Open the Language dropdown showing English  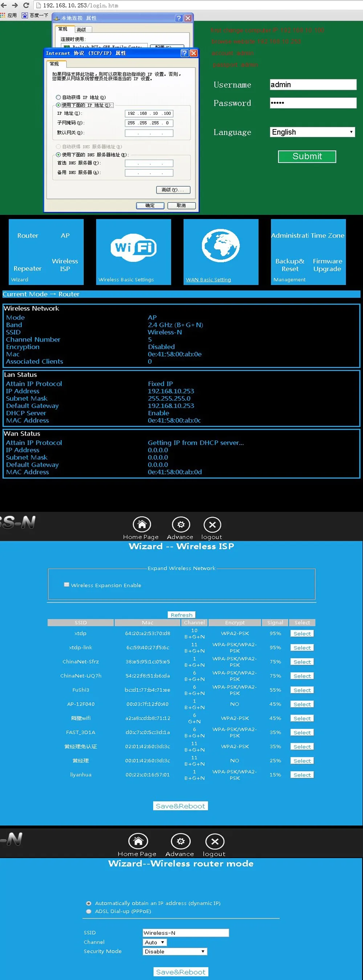(x=313, y=132)
